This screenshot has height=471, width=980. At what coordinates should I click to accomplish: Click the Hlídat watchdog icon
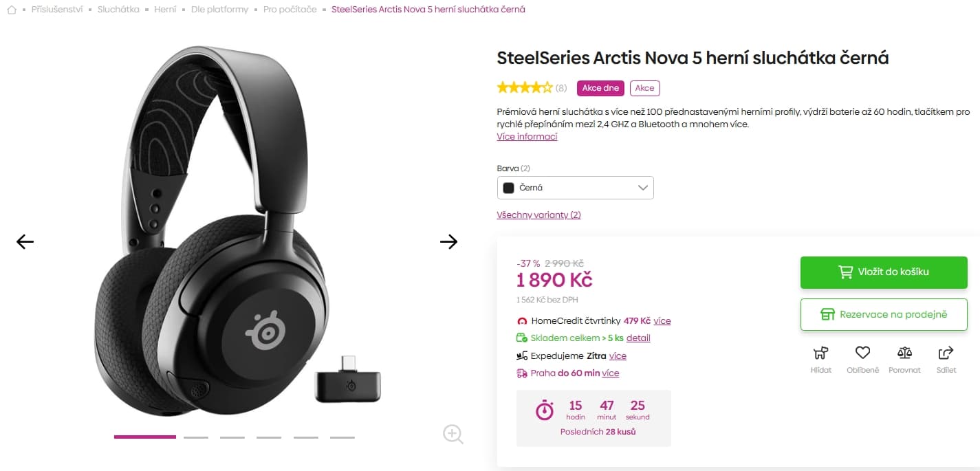pos(820,353)
